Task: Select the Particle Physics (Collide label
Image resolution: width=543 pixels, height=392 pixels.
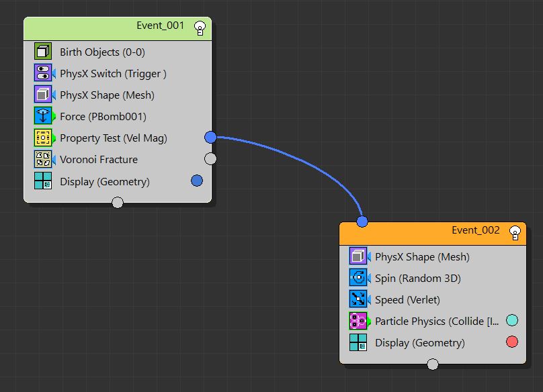Action: click(x=437, y=322)
